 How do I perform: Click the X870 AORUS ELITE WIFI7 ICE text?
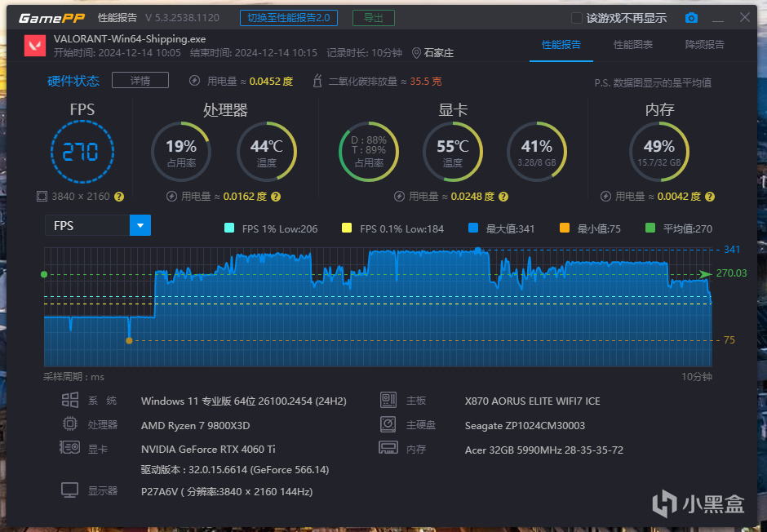point(532,401)
